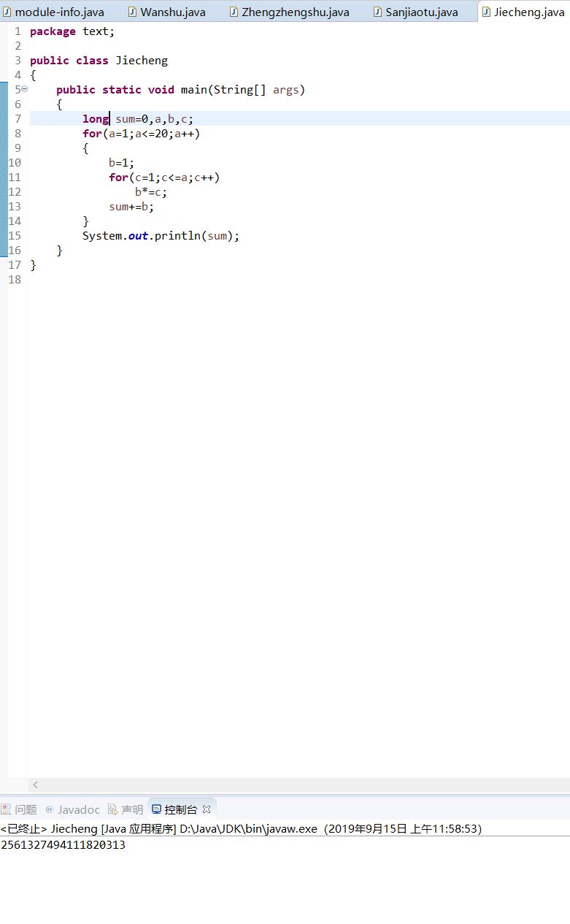This screenshot has height=924, width=570.
Task: Click the Java file icon on Sanjiaotu.java tab
Action: [377, 12]
